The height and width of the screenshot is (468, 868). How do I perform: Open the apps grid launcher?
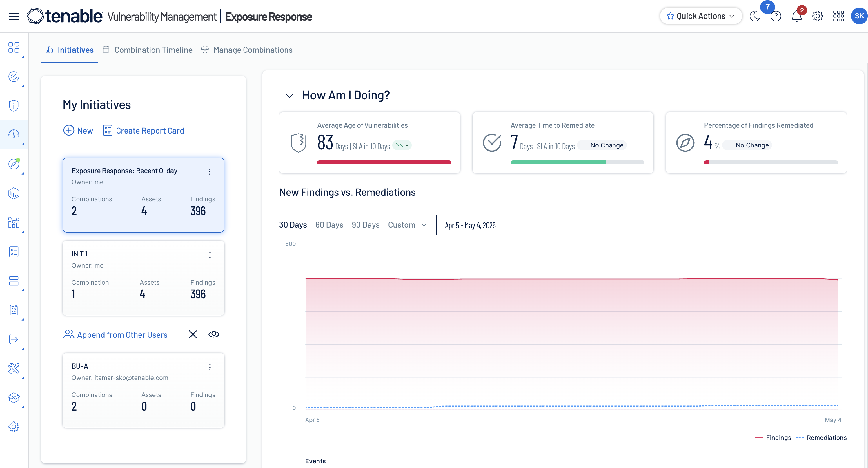[x=838, y=16]
